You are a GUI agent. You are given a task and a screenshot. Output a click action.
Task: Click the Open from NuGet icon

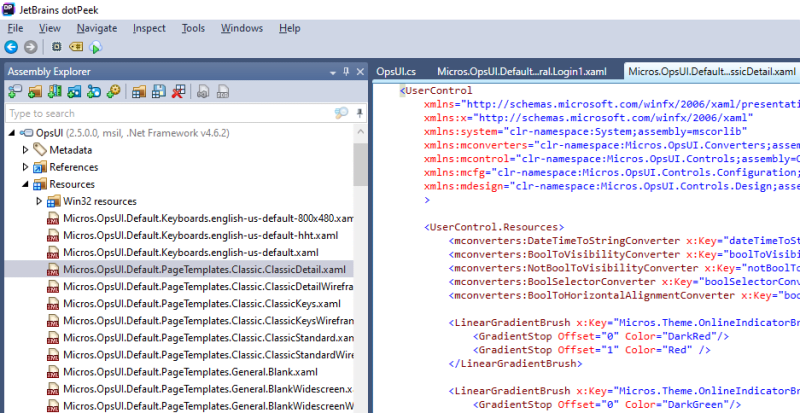[94, 92]
